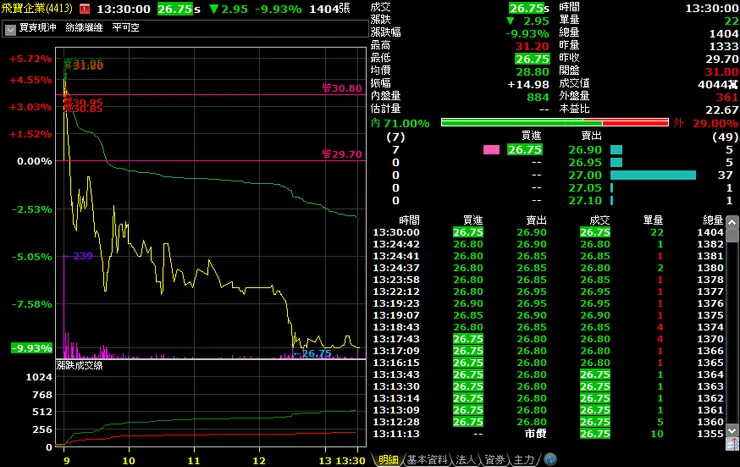Switch to the 明細 tab
The height and width of the screenshot is (467, 740).
point(388,459)
